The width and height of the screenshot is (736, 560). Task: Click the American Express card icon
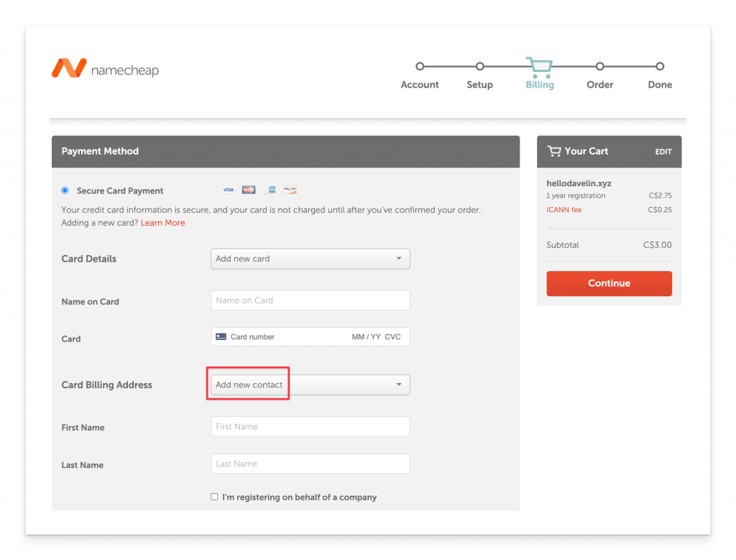pos(270,190)
